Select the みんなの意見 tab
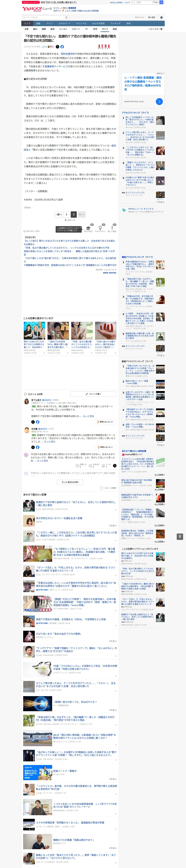 pyautogui.click(x=98, y=24)
